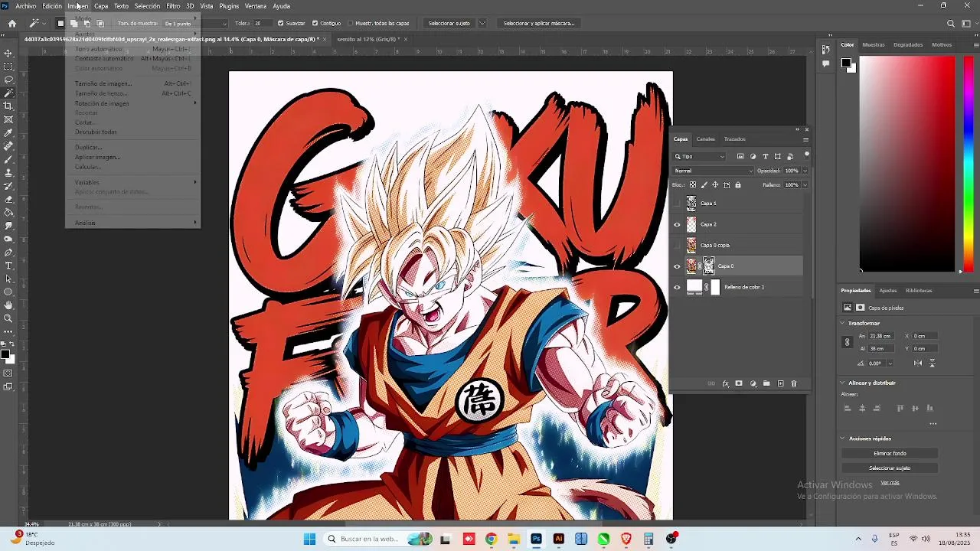This screenshot has height=551, width=980.
Task: Select the Spot Healing Brush tool
Action: click(x=8, y=146)
